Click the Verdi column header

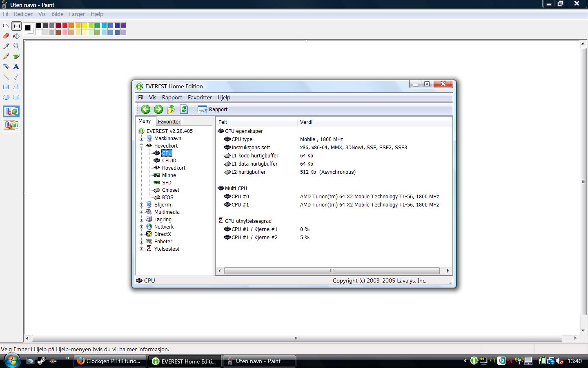tap(375, 122)
